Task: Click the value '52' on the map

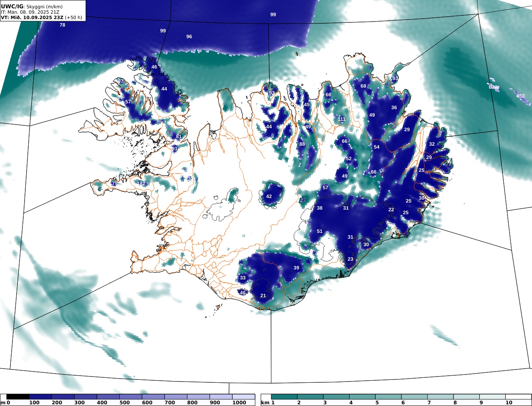Action: pos(349,159)
